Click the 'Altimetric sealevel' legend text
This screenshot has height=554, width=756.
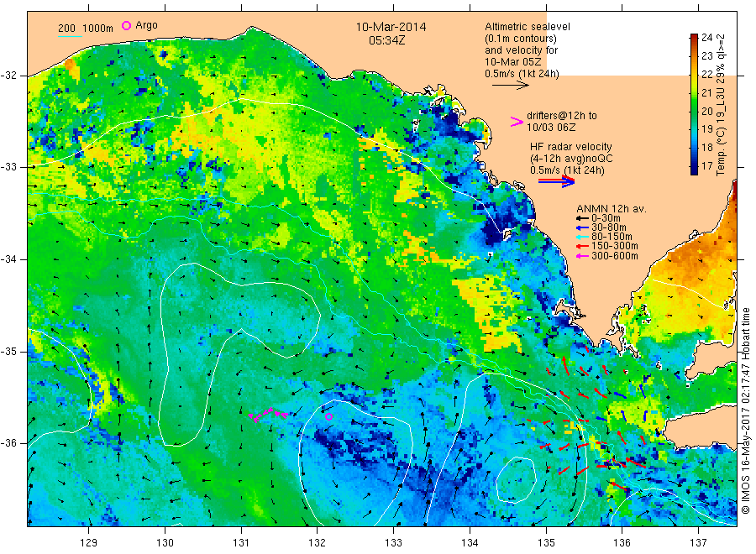point(528,27)
